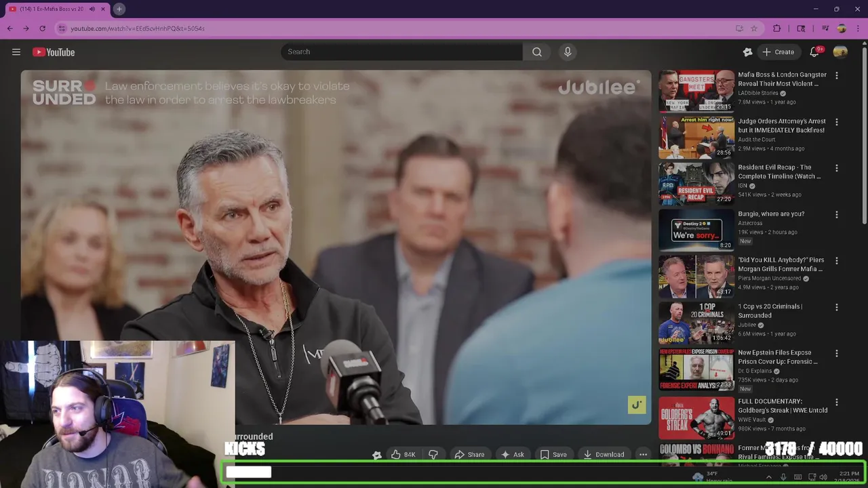Open a new browser tab
Image resolution: width=868 pixels, height=488 pixels.
pyautogui.click(x=119, y=9)
